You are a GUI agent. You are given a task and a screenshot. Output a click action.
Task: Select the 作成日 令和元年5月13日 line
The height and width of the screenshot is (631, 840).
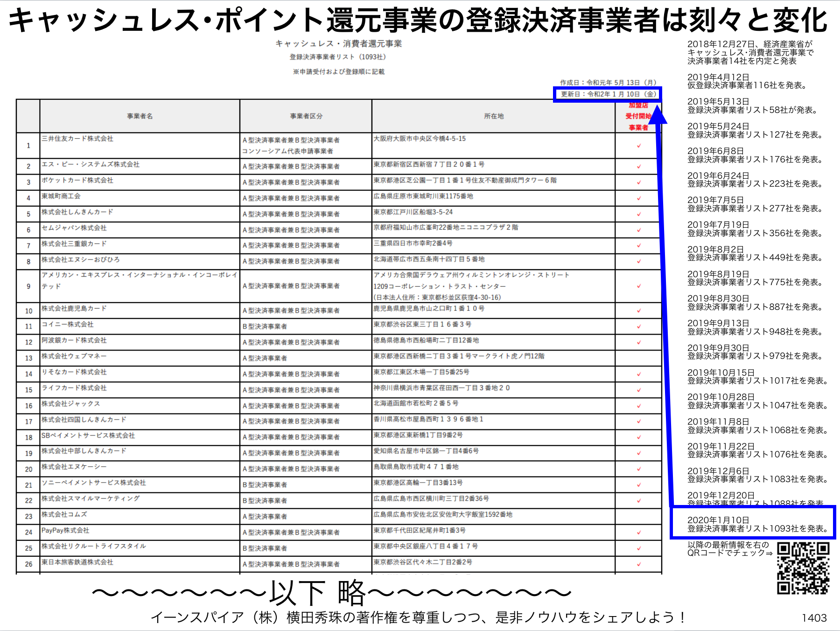(608, 83)
